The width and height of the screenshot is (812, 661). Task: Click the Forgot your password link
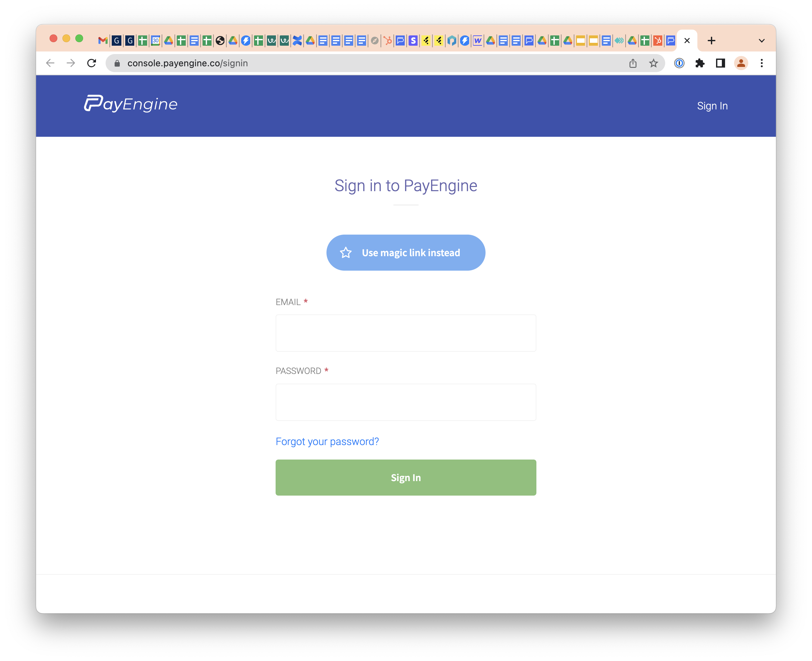[327, 441]
